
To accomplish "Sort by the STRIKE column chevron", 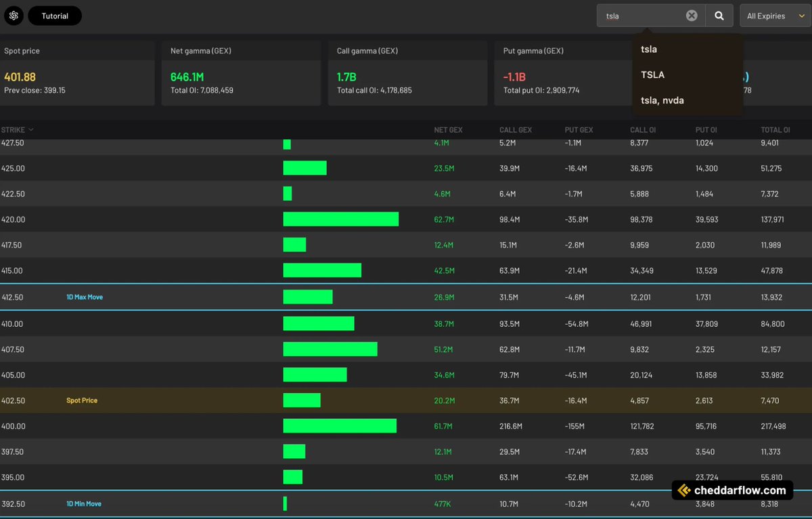I will pyautogui.click(x=30, y=130).
